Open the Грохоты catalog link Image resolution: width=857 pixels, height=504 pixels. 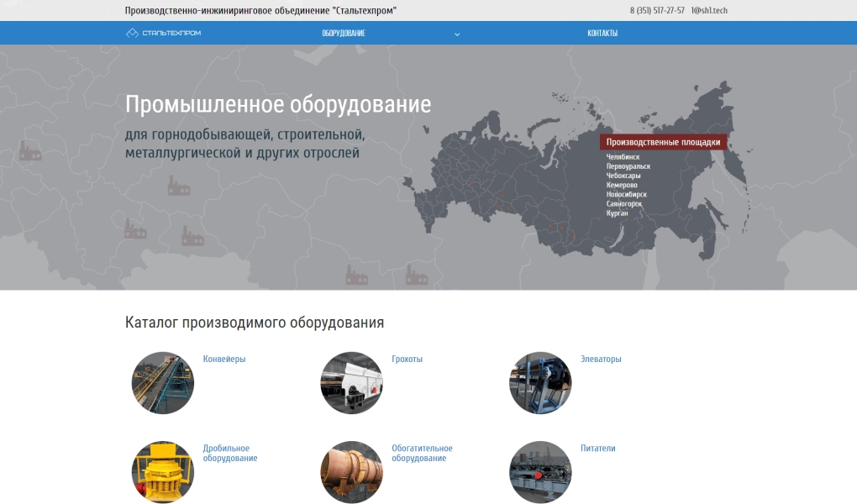407,360
